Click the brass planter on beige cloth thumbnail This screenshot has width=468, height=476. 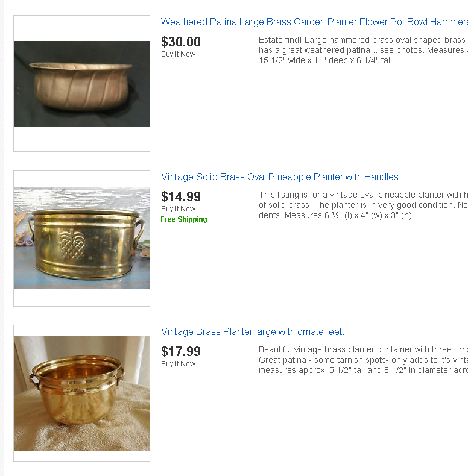pos(82,393)
